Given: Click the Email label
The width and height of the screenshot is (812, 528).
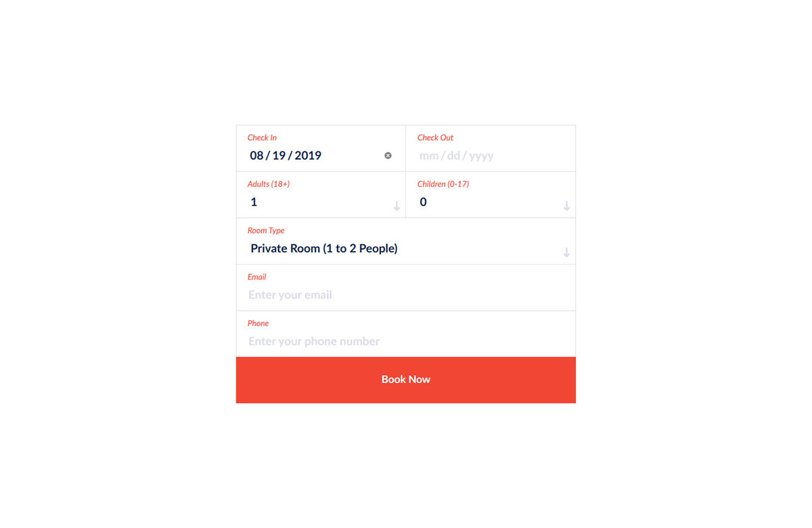Looking at the screenshot, I should pyautogui.click(x=256, y=277).
